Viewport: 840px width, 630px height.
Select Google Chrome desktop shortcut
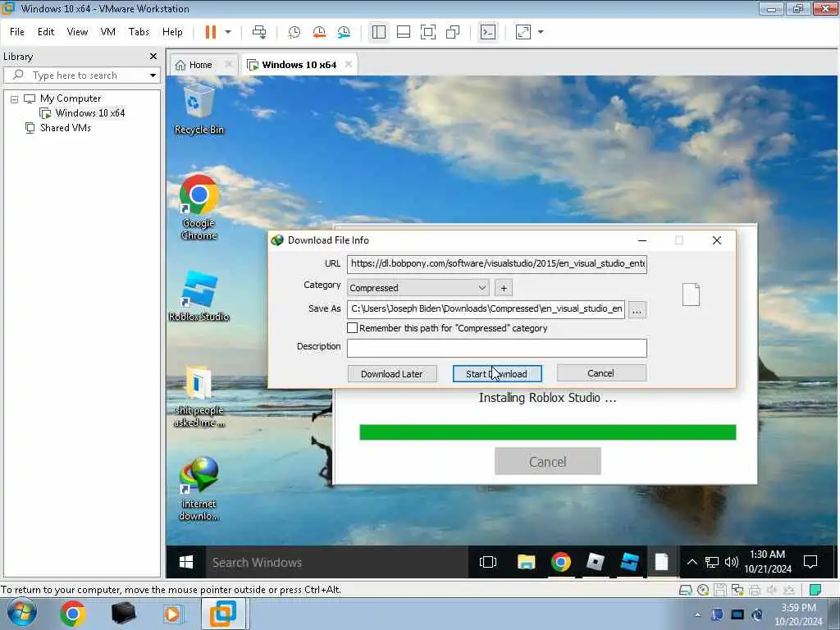[199, 208]
